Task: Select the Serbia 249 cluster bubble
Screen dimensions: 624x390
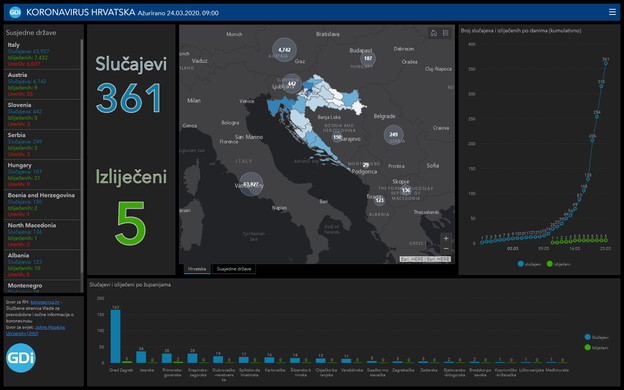Action: pyautogui.click(x=394, y=135)
